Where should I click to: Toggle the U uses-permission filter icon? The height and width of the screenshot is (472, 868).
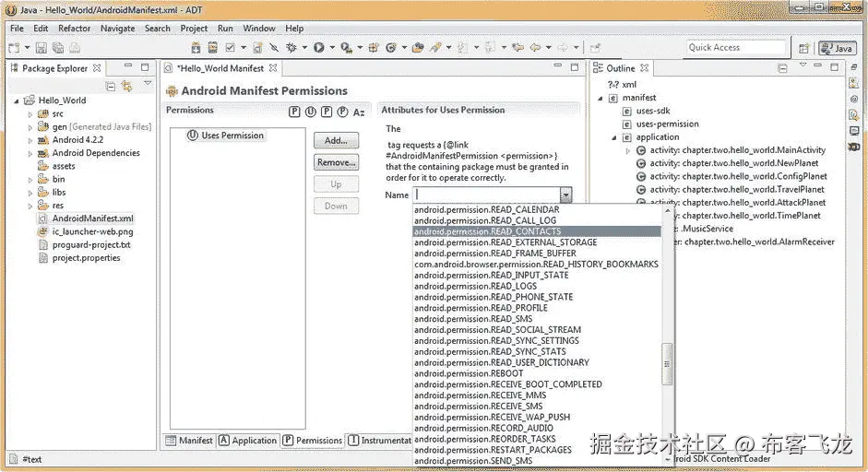[x=311, y=112]
